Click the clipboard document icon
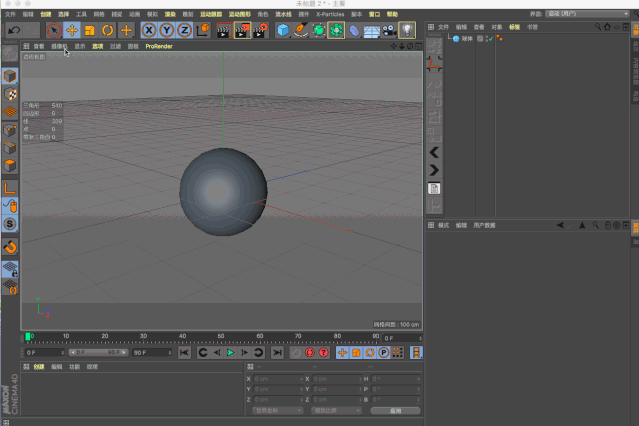Viewport: 639px width, 426px height. [434, 188]
